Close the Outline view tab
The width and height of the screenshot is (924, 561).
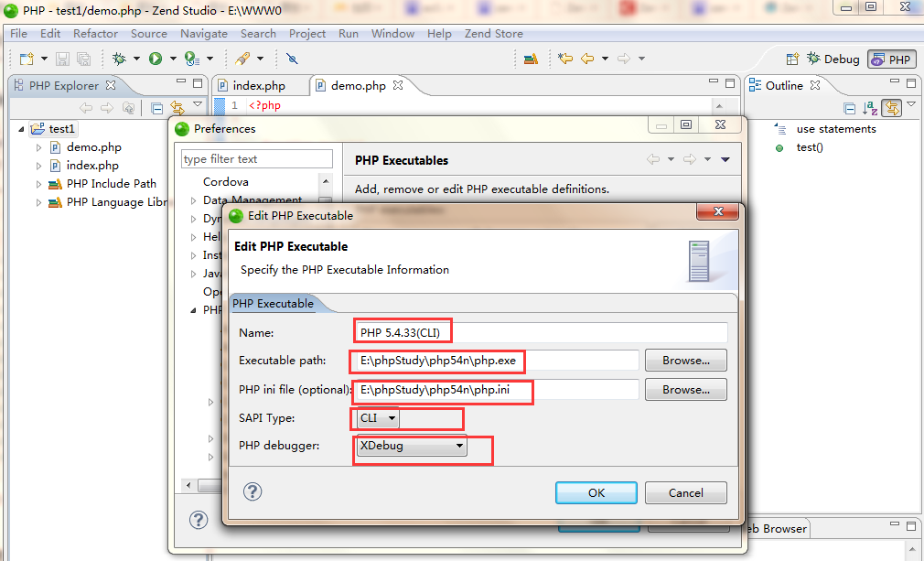pyautogui.click(x=815, y=85)
